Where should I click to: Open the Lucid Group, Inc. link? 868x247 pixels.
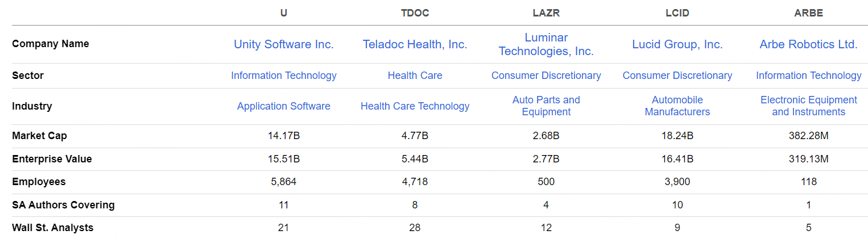point(677,44)
